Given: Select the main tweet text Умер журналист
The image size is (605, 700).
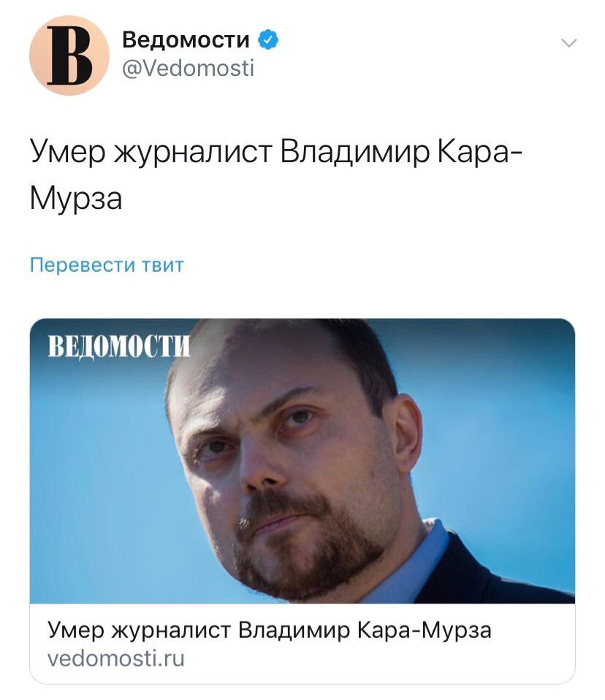Looking at the screenshot, I should tap(151, 152).
